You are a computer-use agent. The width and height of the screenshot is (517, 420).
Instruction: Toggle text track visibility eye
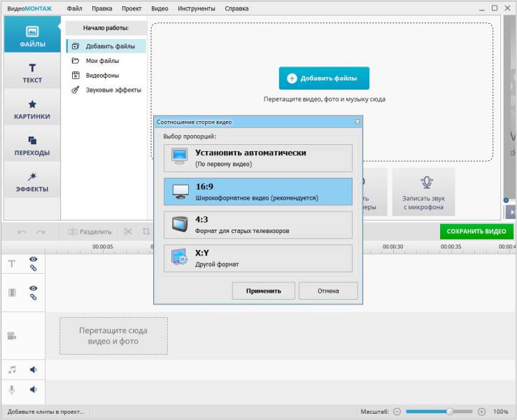(x=34, y=259)
